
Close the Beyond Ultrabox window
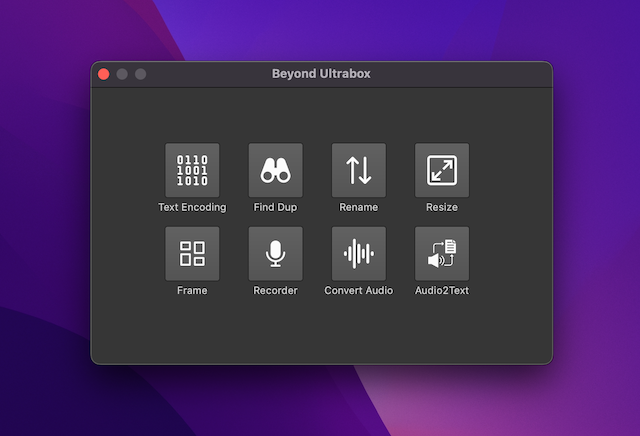coord(103,74)
